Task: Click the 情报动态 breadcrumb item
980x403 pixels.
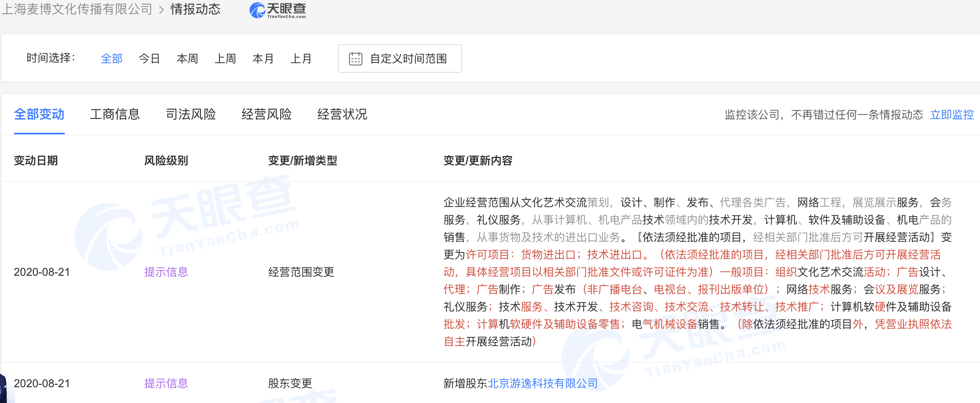Action: click(195, 9)
